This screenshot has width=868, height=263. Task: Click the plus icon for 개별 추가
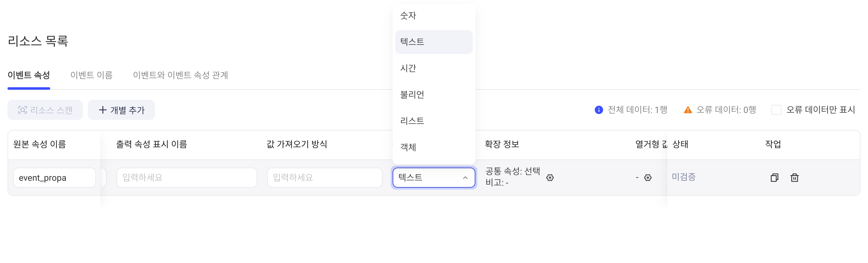coord(103,110)
